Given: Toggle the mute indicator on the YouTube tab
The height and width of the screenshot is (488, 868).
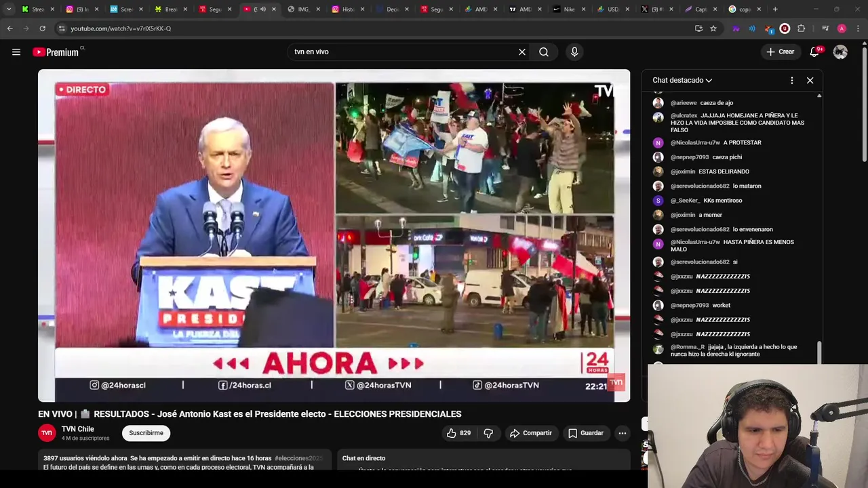Looking at the screenshot, I should click(x=262, y=9).
